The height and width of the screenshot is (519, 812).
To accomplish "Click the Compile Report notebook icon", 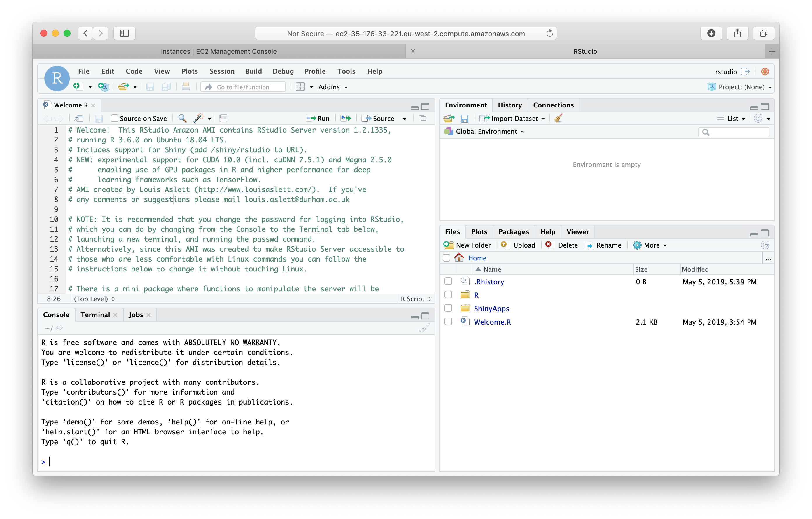I will [223, 119].
